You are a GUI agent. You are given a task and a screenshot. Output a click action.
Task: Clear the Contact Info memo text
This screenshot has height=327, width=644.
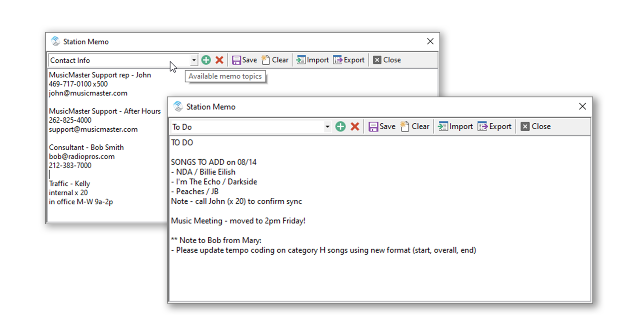point(275,60)
